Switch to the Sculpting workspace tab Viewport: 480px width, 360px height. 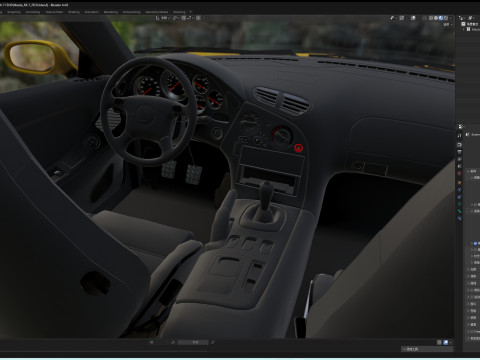[x=14, y=12]
